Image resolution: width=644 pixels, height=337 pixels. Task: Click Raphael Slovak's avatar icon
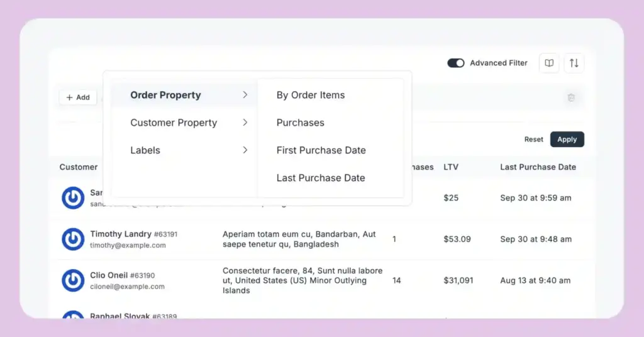[x=73, y=315]
